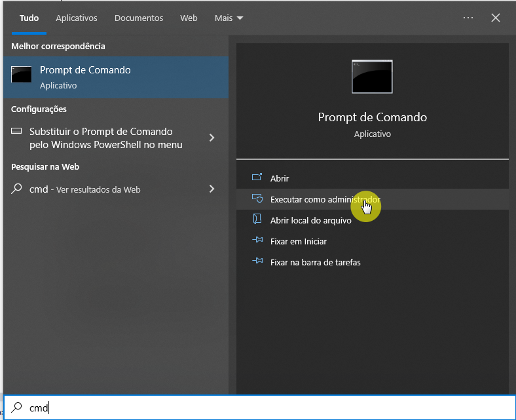Switch to the Tudo tab
Screen dimensions: 516x420
pos(29,18)
